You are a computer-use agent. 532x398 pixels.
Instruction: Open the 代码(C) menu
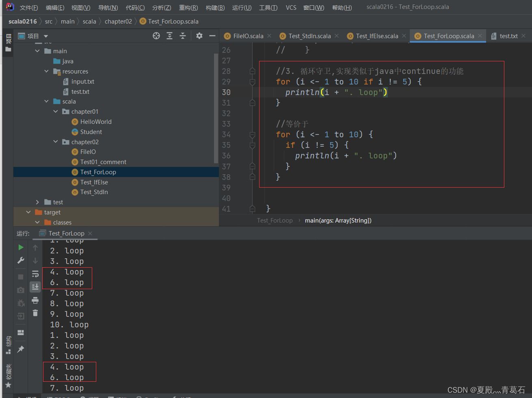click(x=135, y=8)
